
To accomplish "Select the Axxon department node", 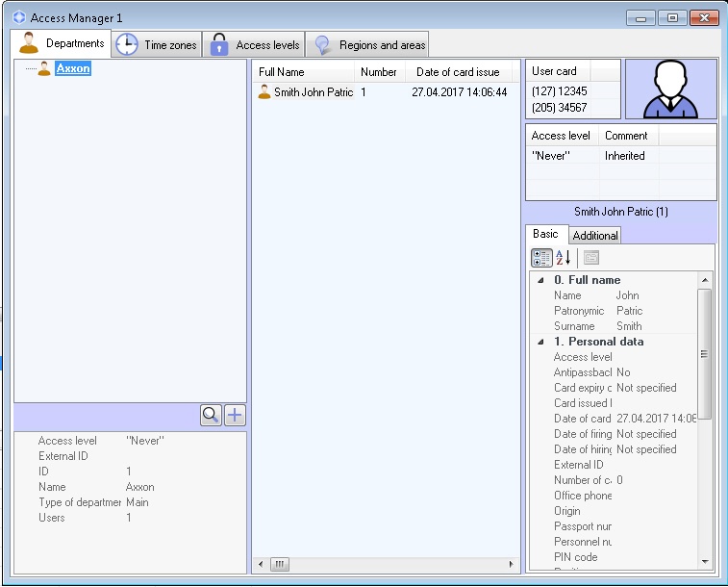I will [72, 68].
